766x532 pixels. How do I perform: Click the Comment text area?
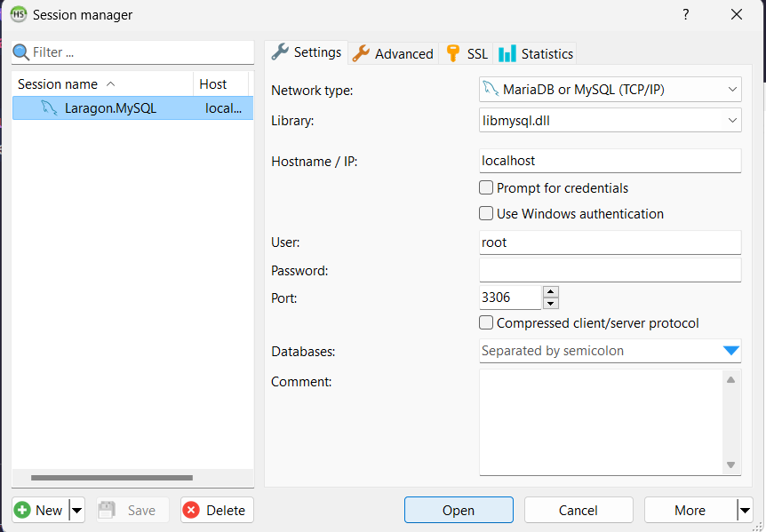click(x=601, y=422)
